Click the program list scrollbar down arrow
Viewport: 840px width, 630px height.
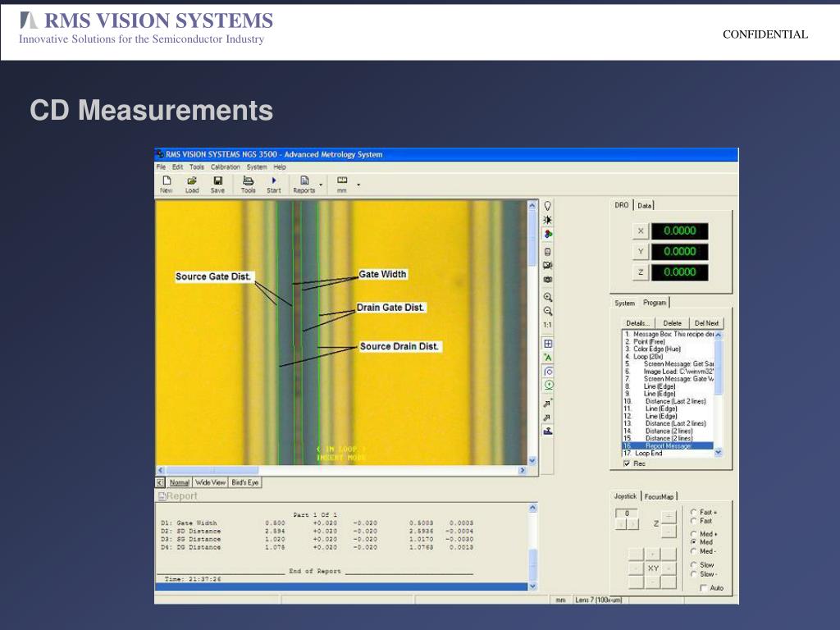[x=719, y=452]
